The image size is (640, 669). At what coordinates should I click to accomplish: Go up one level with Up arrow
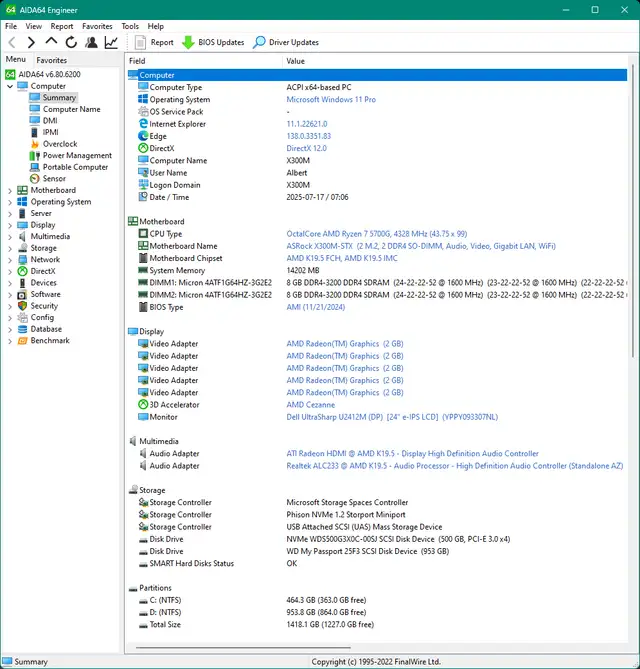(51, 41)
